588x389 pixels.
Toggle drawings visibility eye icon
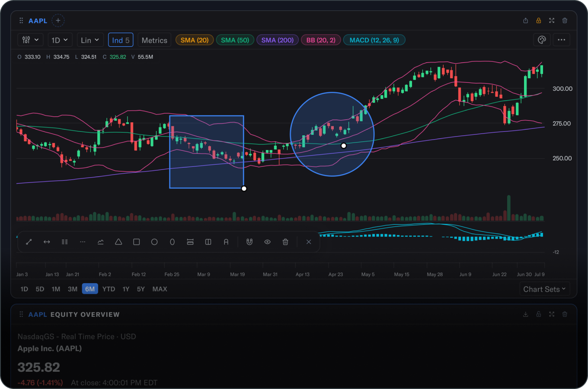(x=268, y=242)
